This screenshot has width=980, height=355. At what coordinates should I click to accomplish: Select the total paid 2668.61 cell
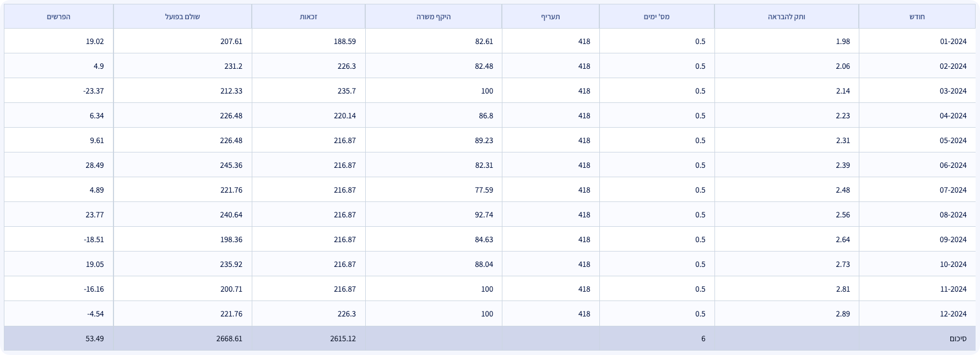tap(229, 338)
